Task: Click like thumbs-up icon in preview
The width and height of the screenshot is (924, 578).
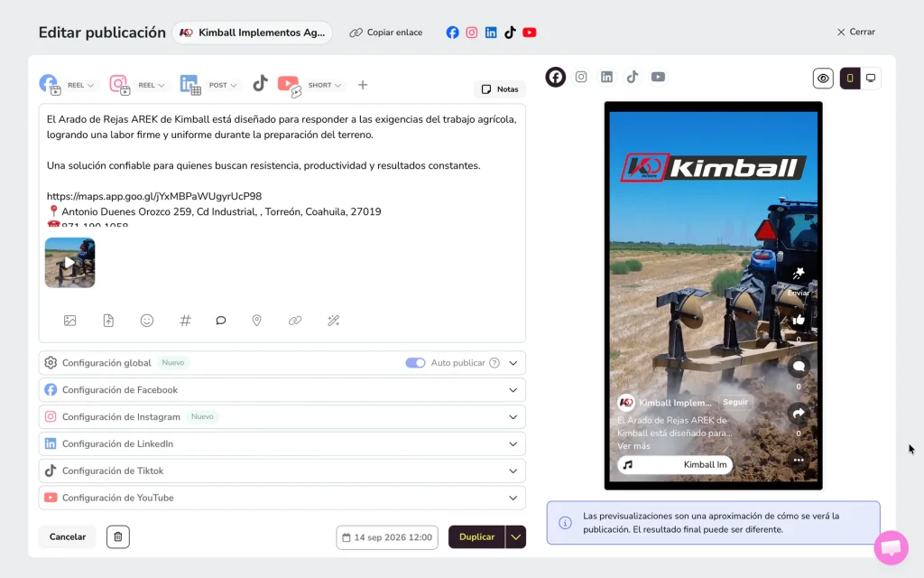Action: pyautogui.click(x=799, y=320)
